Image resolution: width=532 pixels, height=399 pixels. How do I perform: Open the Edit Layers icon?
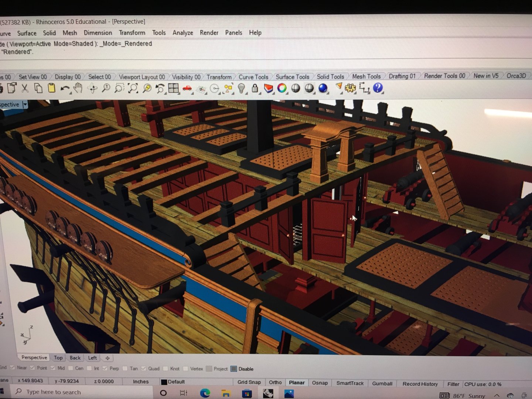click(x=269, y=88)
